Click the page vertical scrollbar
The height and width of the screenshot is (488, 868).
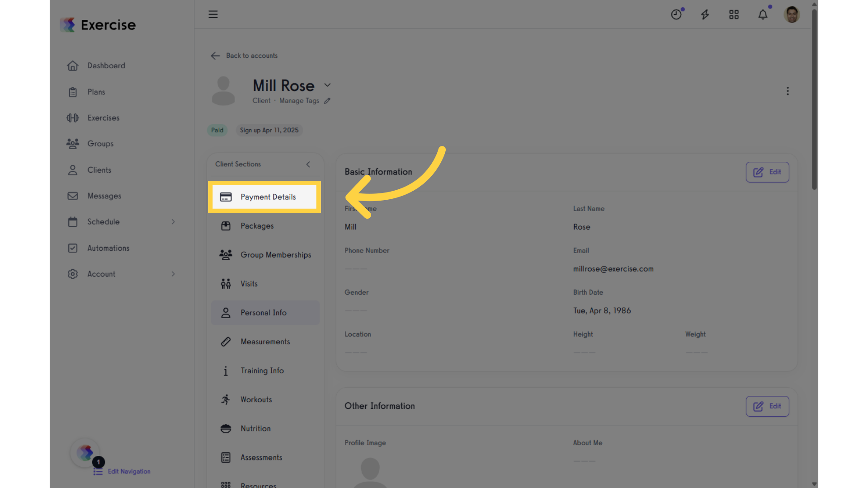tap(814, 99)
